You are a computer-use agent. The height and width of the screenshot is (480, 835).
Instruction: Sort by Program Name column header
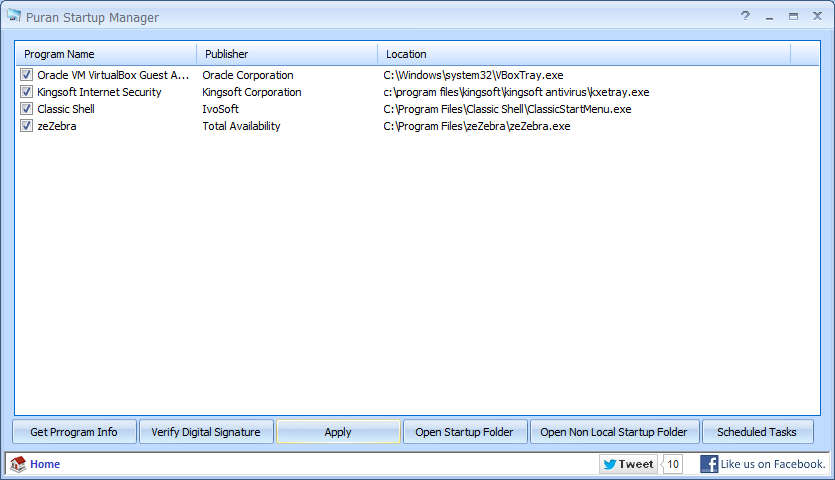[105, 54]
